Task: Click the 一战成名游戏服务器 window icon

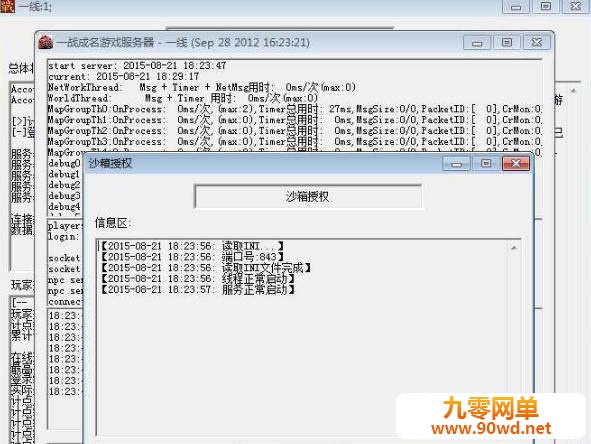Action: [x=46, y=42]
